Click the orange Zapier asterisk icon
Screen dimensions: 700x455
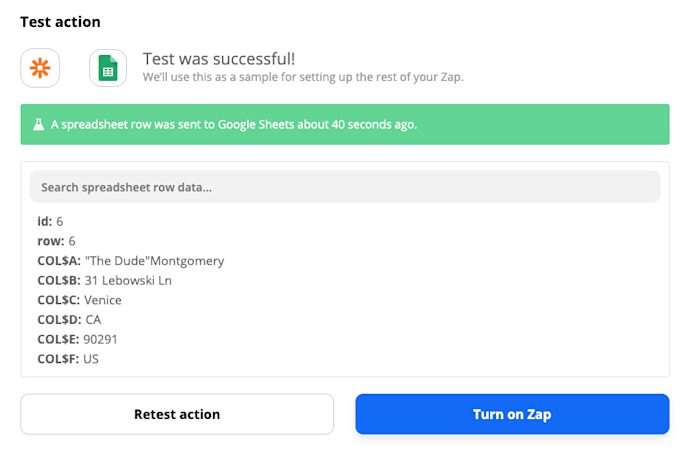point(40,68)
